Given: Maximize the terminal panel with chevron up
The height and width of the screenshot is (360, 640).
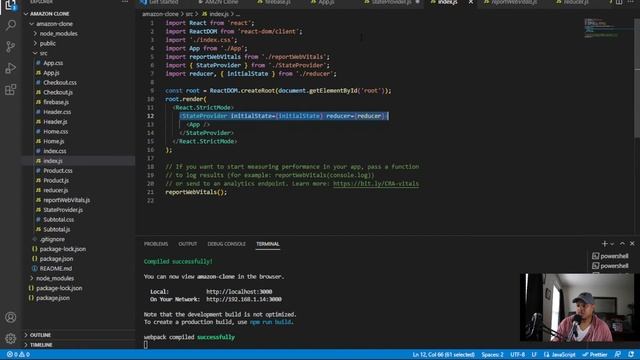Looking at the screenshot, I should pos(622,244).
